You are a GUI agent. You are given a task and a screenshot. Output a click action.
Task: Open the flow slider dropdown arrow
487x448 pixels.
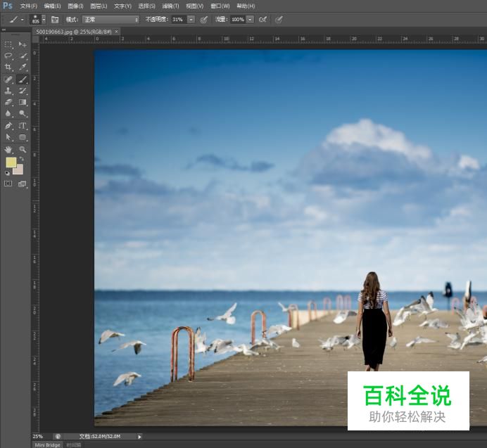(250, 20)
